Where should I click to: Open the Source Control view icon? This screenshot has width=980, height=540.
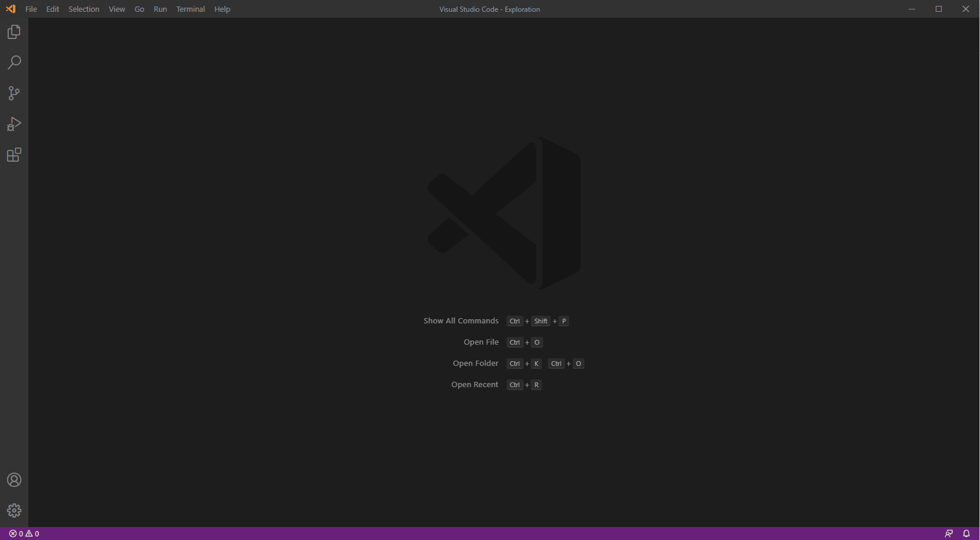pos(14,93)
